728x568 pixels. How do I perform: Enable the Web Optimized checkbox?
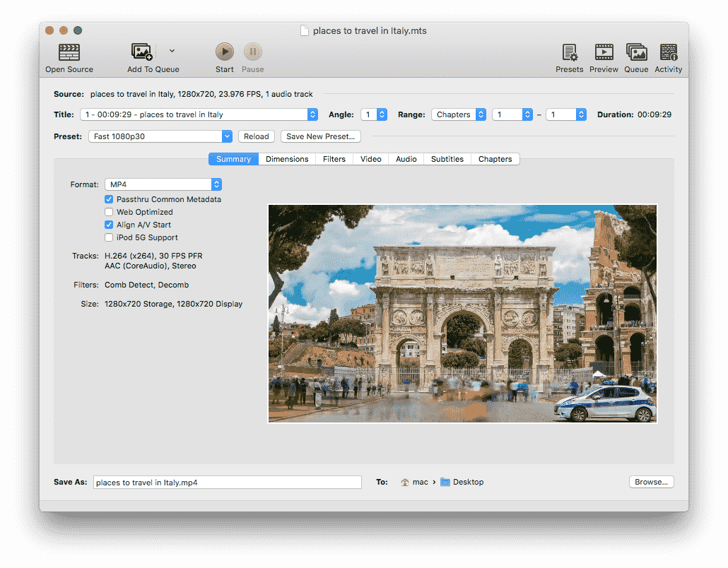click(x=109, y=212)
